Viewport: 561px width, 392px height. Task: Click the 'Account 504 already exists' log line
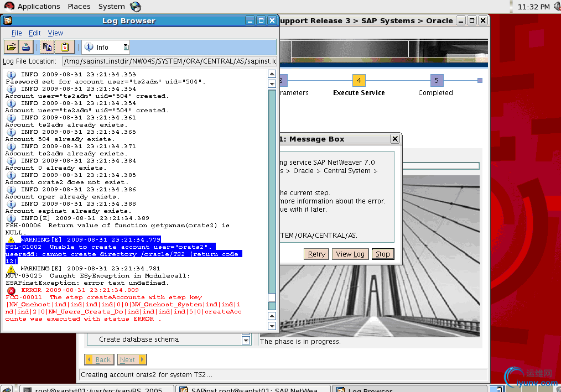[x=60, y=139]
